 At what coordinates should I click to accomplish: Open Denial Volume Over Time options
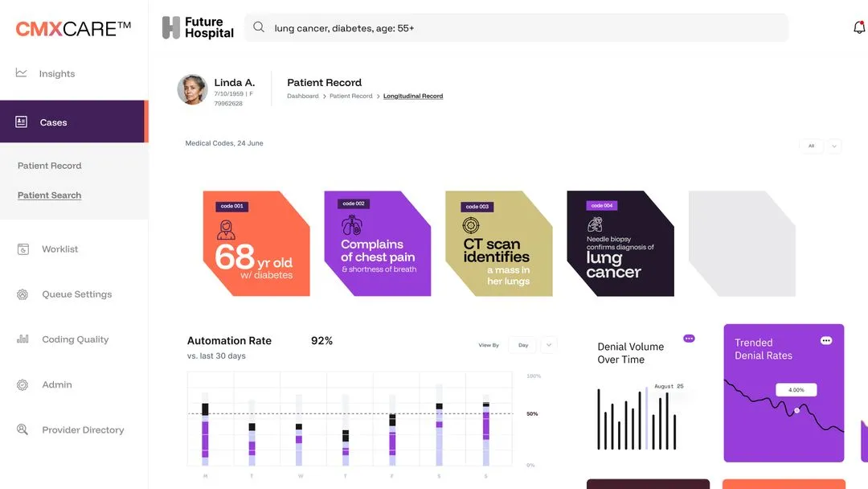[x=689, y=339]
